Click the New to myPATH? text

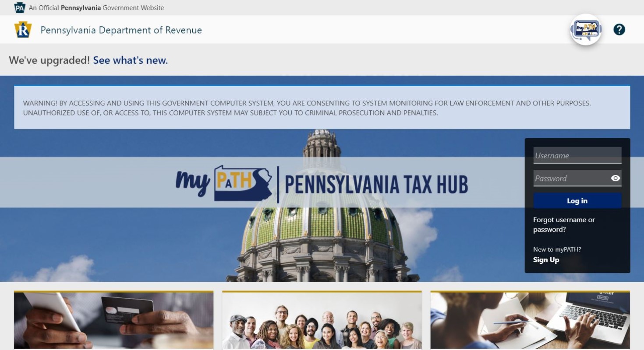(557, 249)
